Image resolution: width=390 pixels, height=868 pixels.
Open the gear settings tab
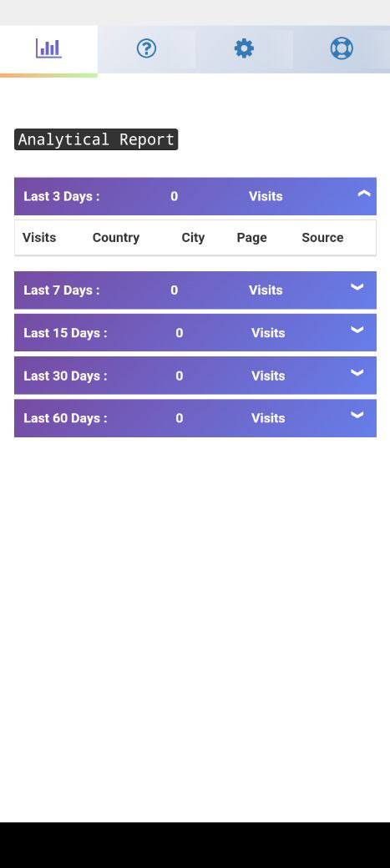(244, 48)
